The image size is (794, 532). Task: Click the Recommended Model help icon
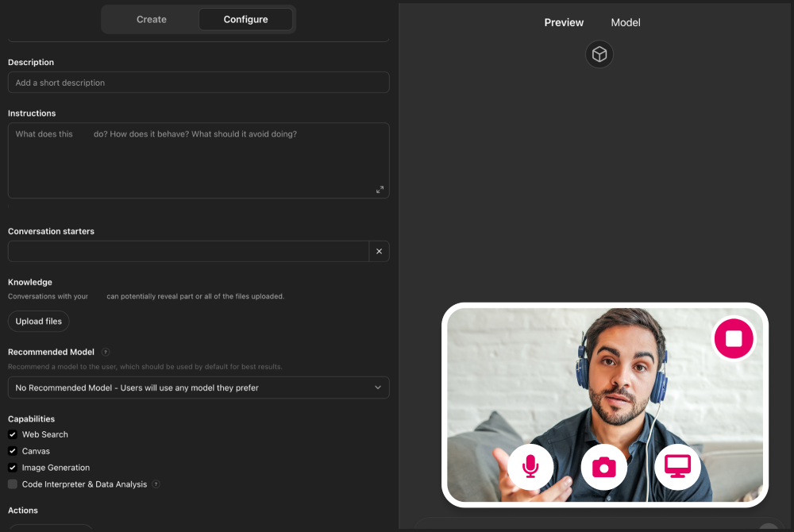click(107, 352)
